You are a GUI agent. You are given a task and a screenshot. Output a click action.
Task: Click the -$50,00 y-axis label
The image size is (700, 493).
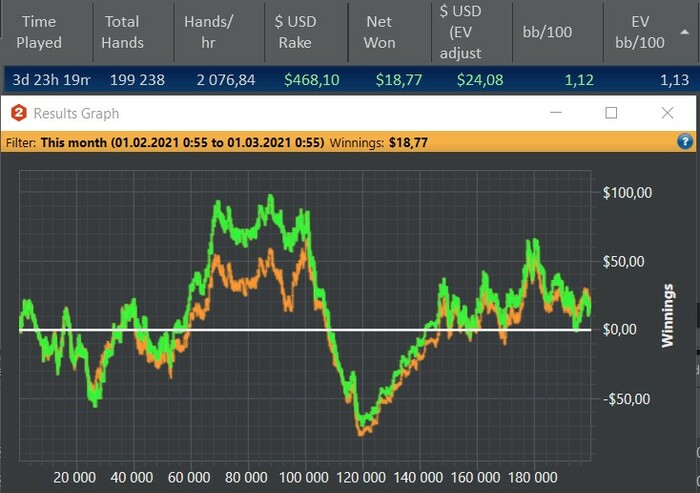coord(626,399)
